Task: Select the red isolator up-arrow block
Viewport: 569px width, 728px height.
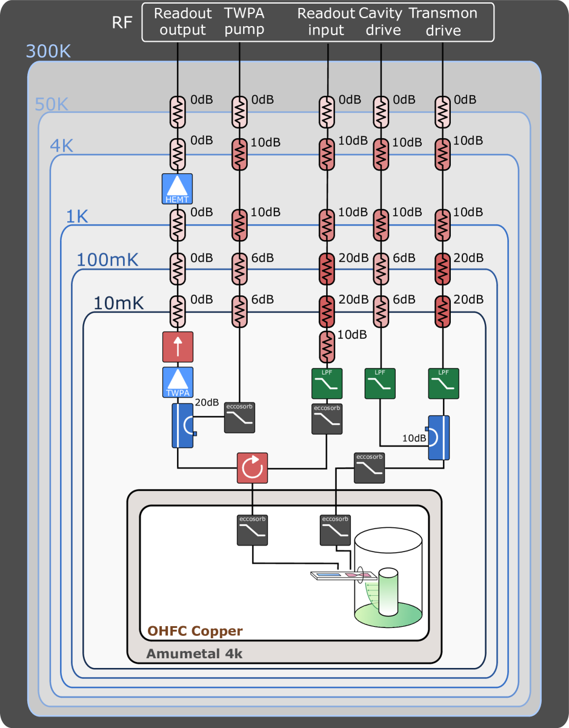Action: pyautogui.click(x=177, y=347)
